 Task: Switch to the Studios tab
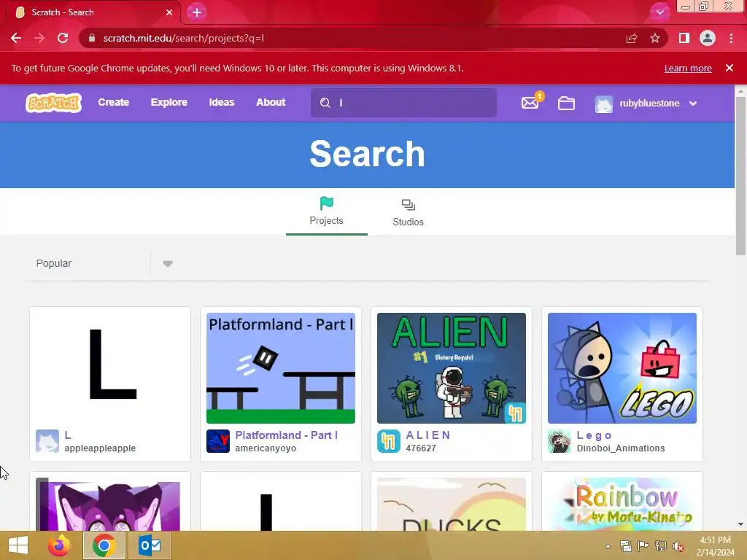[408, 212]
